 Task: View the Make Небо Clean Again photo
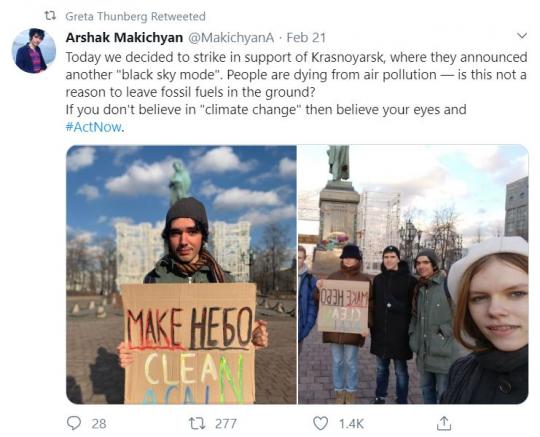point(181,274)
